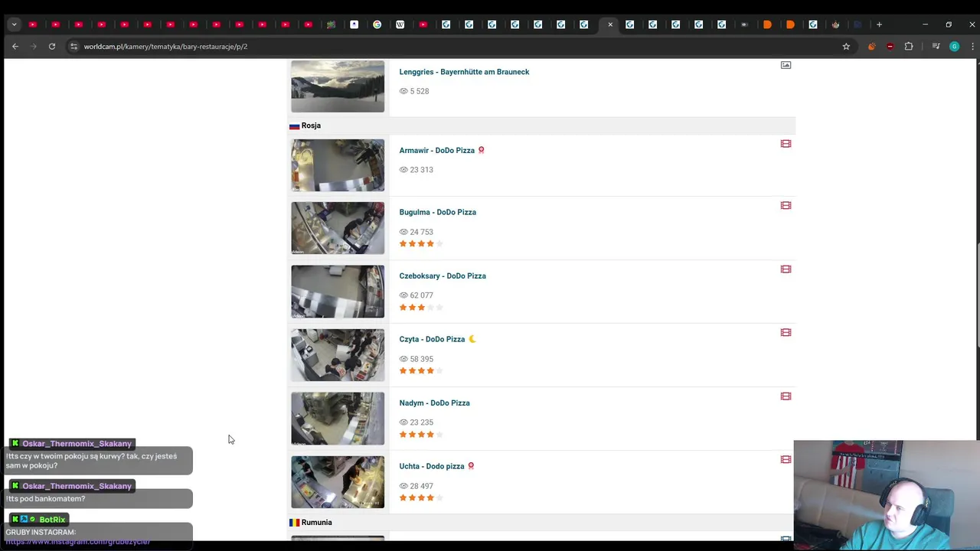Click the Rumunia country heading
This screenshot has width=980, height=551.
coord(316,523)
